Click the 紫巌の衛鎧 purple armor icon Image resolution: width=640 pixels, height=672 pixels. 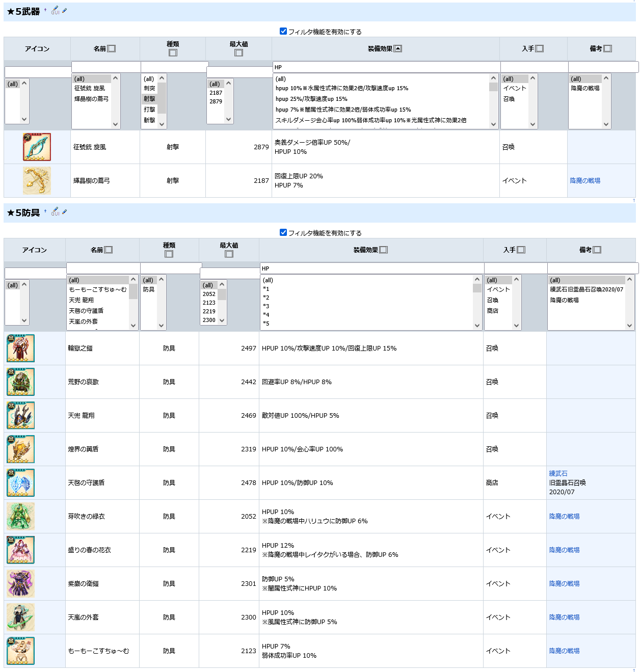pyautogui.click(x=21, y=584)
